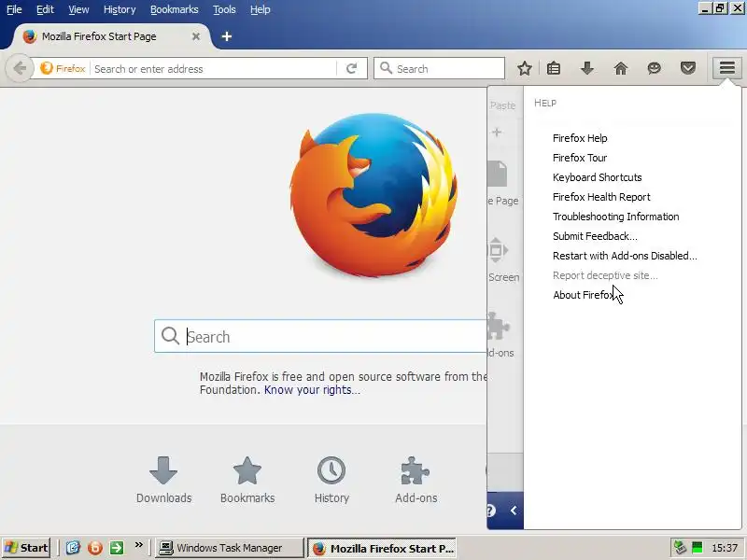Open the Hello chat smiley icon

pos(655,68)
